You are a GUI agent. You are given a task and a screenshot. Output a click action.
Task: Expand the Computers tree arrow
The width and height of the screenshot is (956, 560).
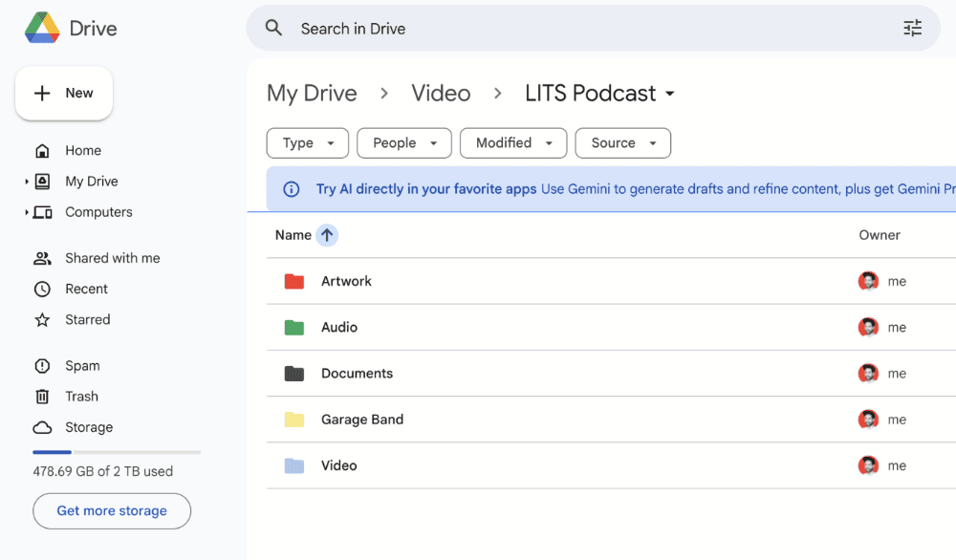click(x=27, y=212)
